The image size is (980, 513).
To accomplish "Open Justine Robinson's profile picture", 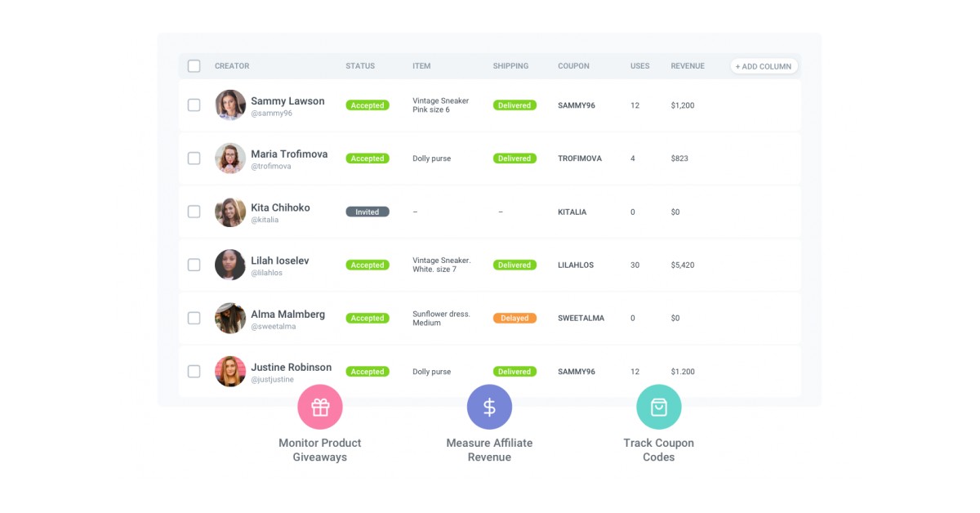I will pyautogui.click(x=229, y=371).
